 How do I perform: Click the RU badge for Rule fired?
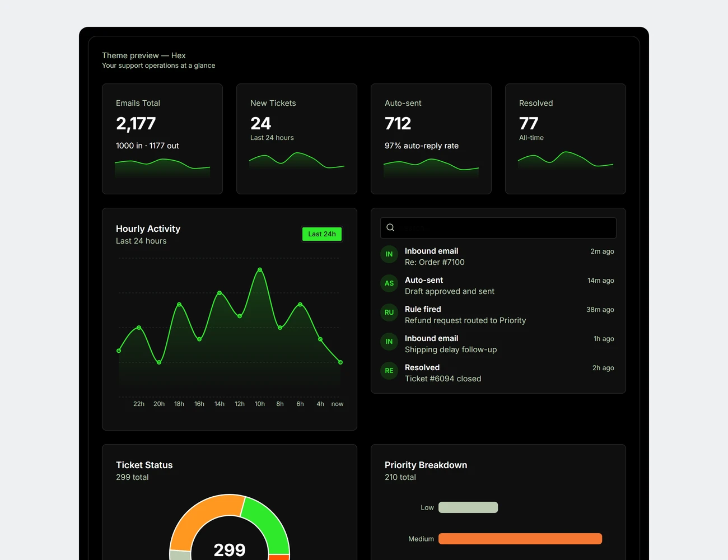pyautogui.click(x=389, y=312)
